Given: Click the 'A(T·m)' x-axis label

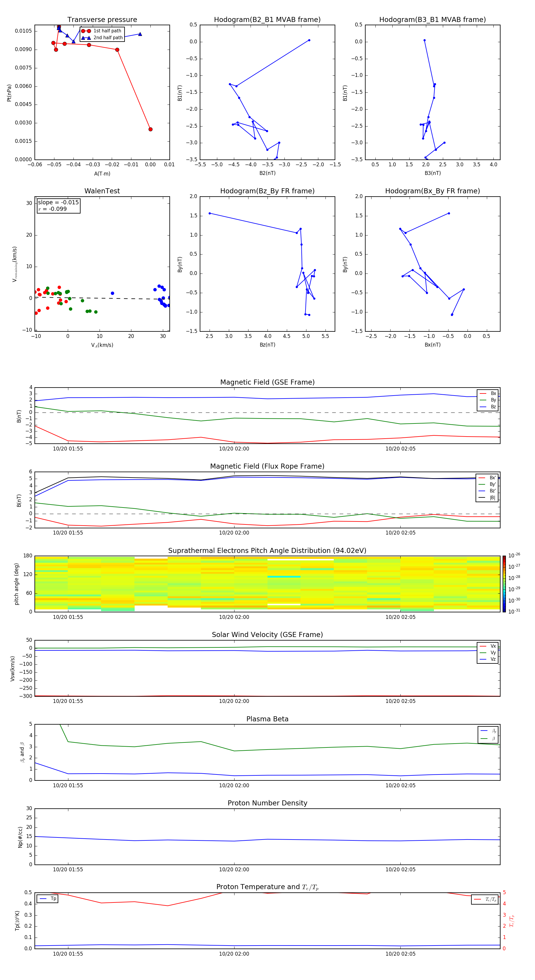Looking at the screenshot, I should (x=102, y=174).
